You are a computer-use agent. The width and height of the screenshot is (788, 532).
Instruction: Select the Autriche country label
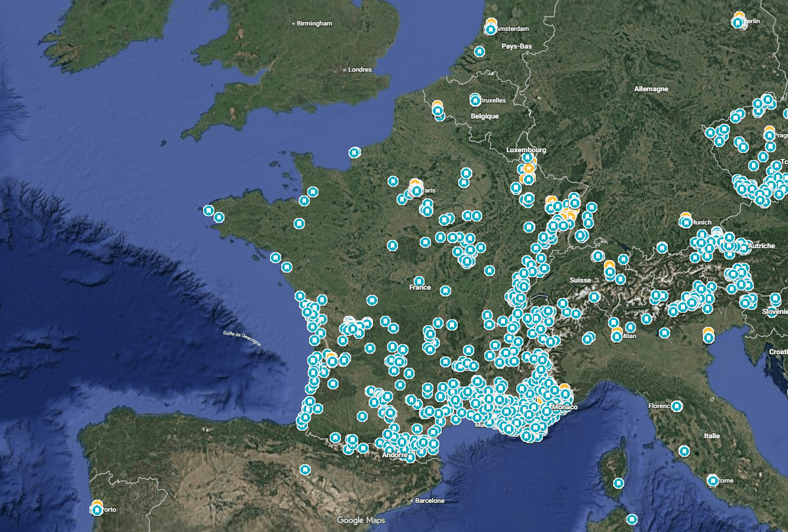coord(761,246)
